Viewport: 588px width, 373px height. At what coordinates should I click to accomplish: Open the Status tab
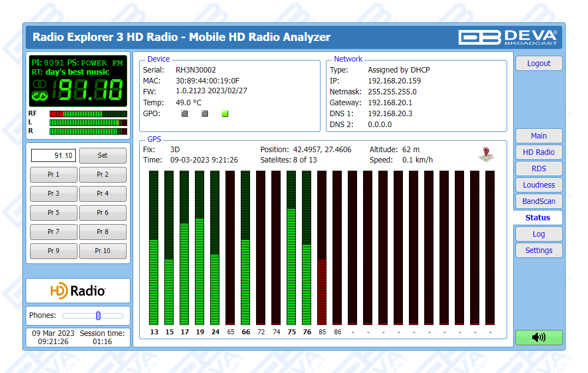538,218
